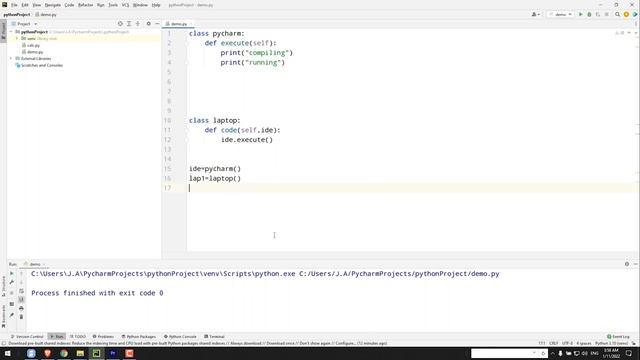Open the Edit menu
This screenshot has width=640, height=360.
pyautogui.click(x=25, y=5)
